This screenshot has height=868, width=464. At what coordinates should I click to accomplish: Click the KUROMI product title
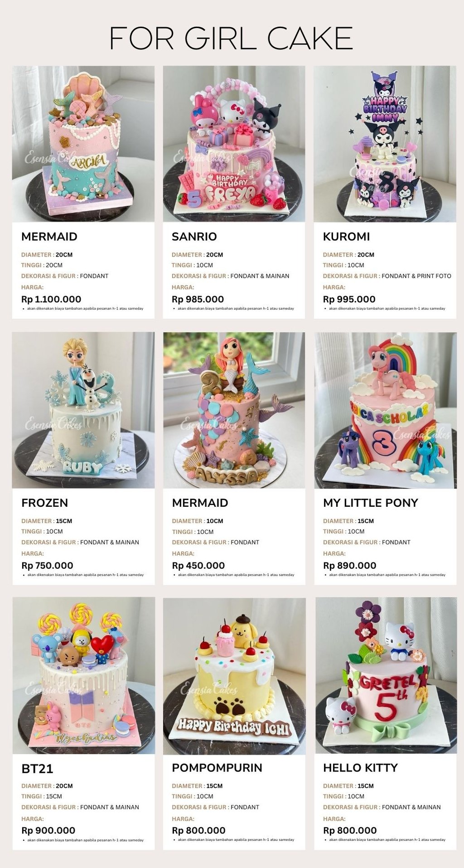click(346, 237)
